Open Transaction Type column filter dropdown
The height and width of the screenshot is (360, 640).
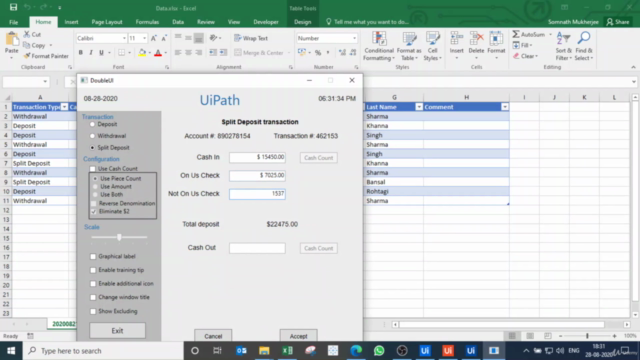[x=64, y=107]
